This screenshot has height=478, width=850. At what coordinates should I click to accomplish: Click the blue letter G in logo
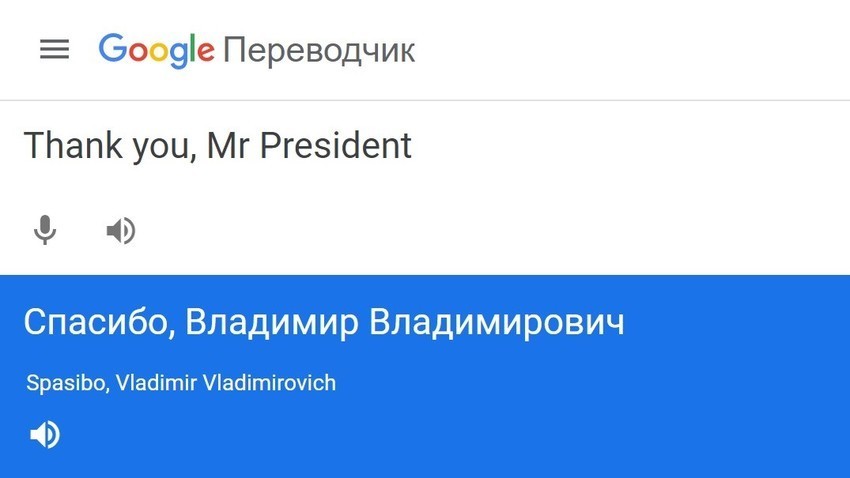pyautogui.click(x=112, y=48)
